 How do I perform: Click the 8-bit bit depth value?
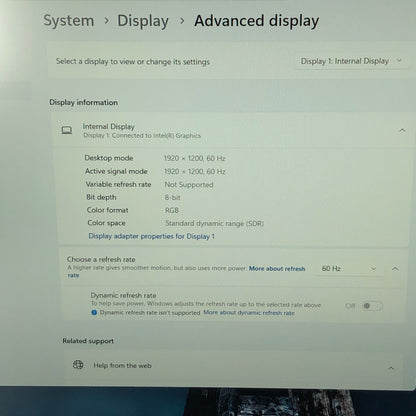[x=173, y=197]
